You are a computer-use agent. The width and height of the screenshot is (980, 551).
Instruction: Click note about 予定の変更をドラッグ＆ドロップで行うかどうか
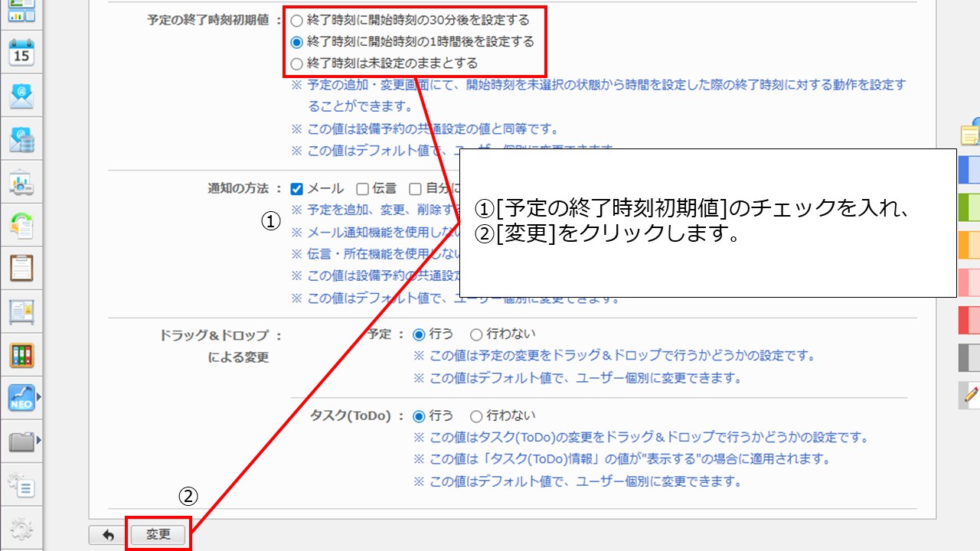tap(614, 356)
